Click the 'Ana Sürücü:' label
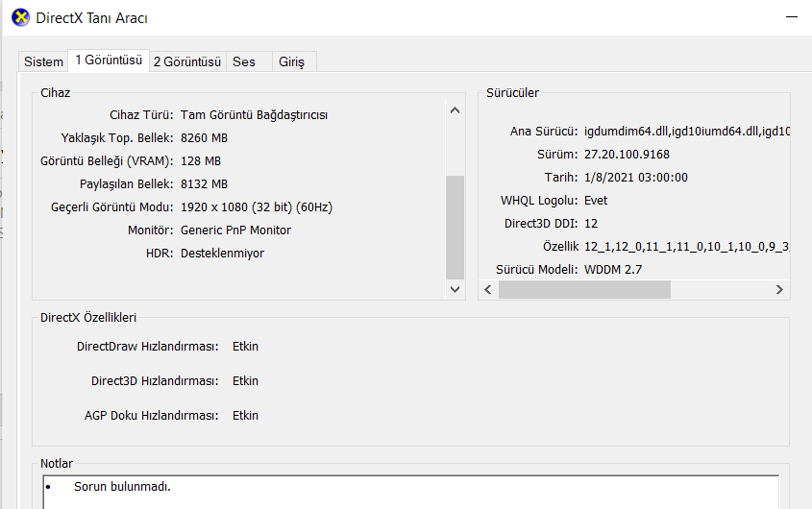Image resolution: width=812 pixels, height=509 pixels. (x=544, y=131)
